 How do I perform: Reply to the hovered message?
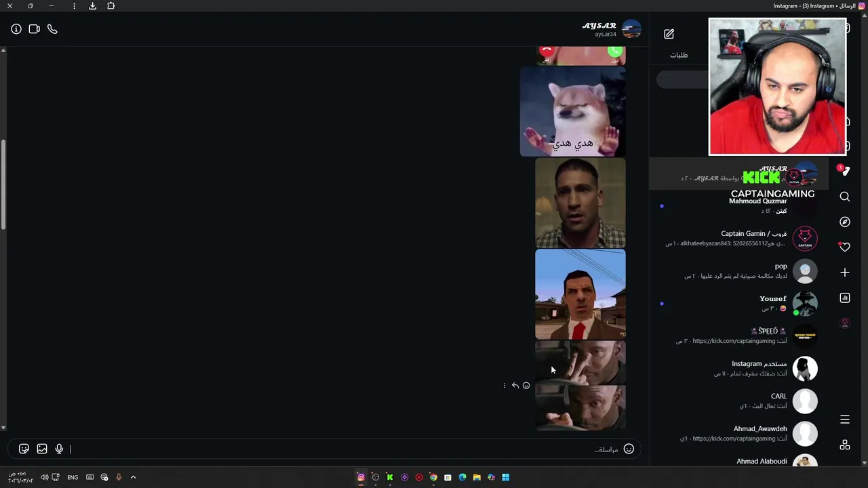coord(515,386)
